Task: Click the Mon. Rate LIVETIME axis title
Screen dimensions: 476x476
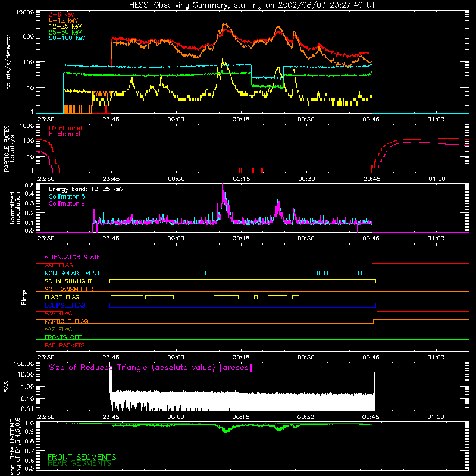Action: pyautogui.click(x=15, y=447)
